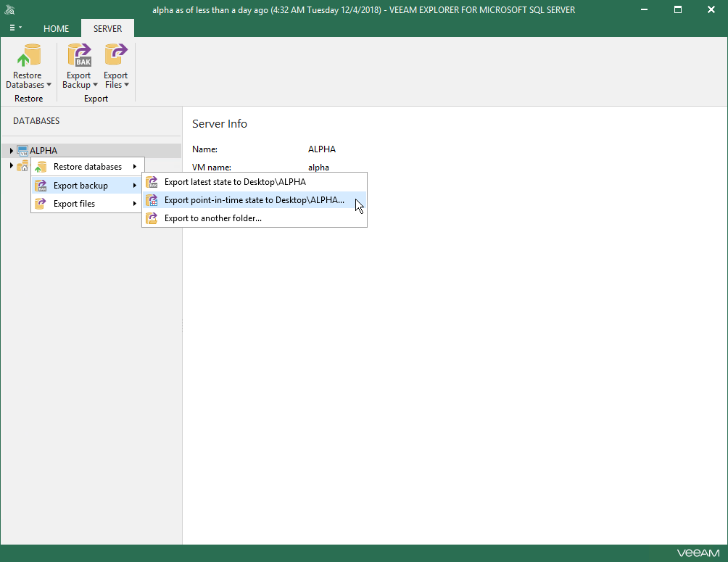This screenshot has width=728, height=562.
Task: Open Export files context menu entry
Action: (x=88, y=204)
